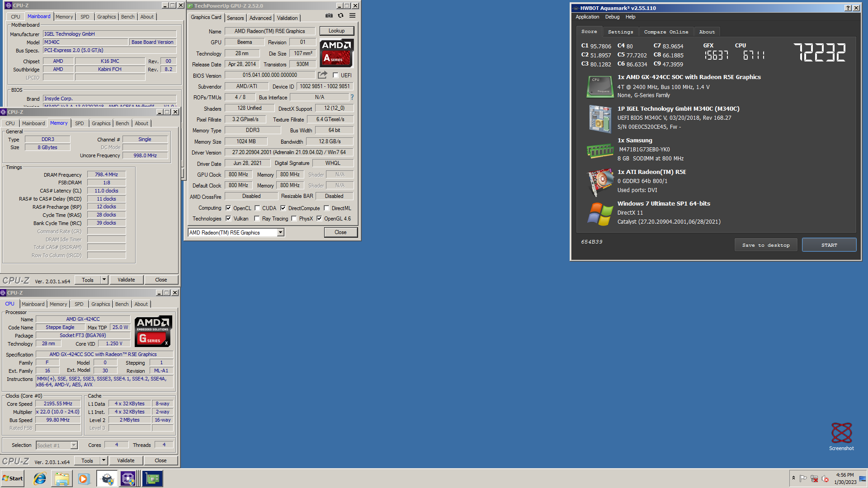
Task: Open the GPU-Z hamburger menu
Action: point(352,16)
